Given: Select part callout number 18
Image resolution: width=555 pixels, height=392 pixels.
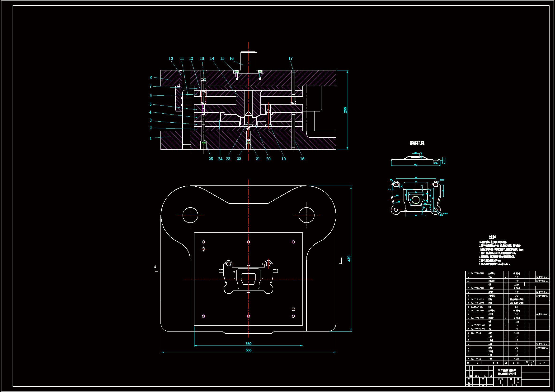Looking at the screenshot, I should click(x=302, y=159).
